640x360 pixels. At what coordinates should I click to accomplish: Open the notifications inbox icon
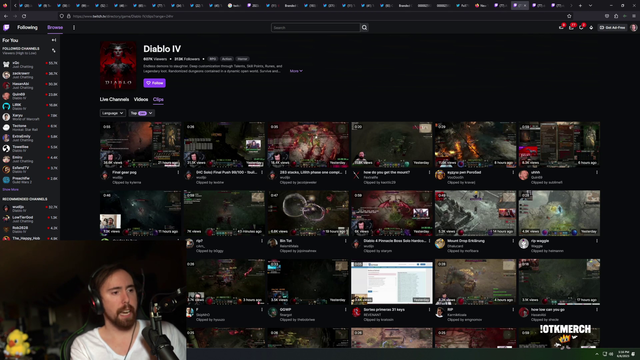click(x=571, y=28)
